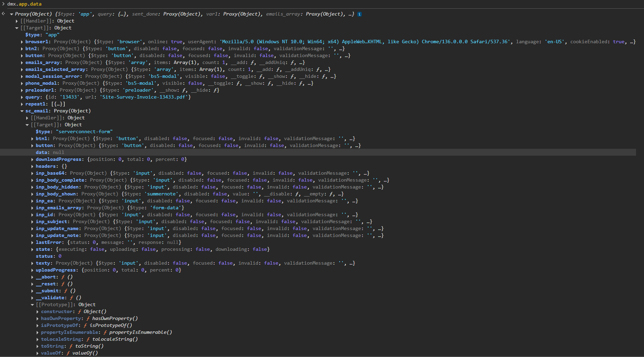Collapse [[Target]] under sc_email

pyautogui.click(x=27, y=125)
